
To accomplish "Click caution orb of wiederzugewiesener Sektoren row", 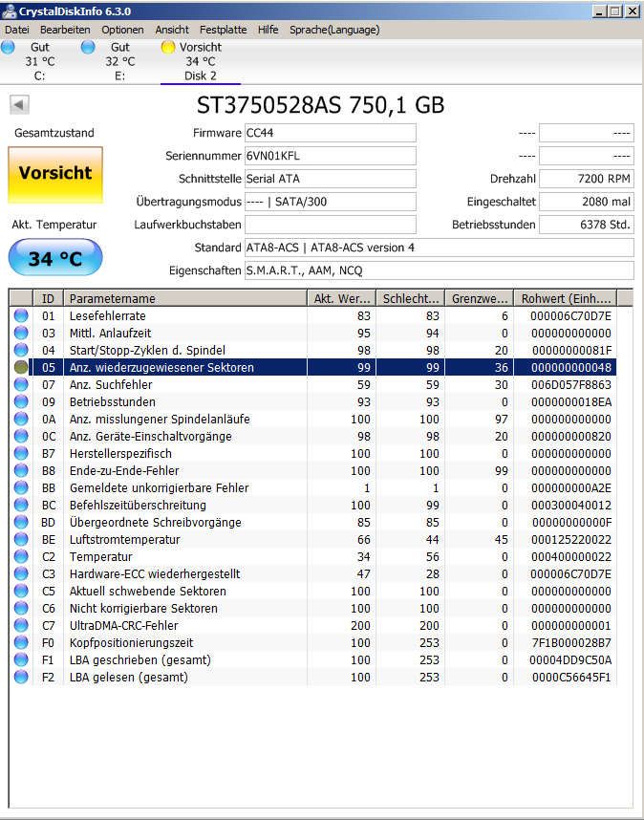I will [21, 367].
